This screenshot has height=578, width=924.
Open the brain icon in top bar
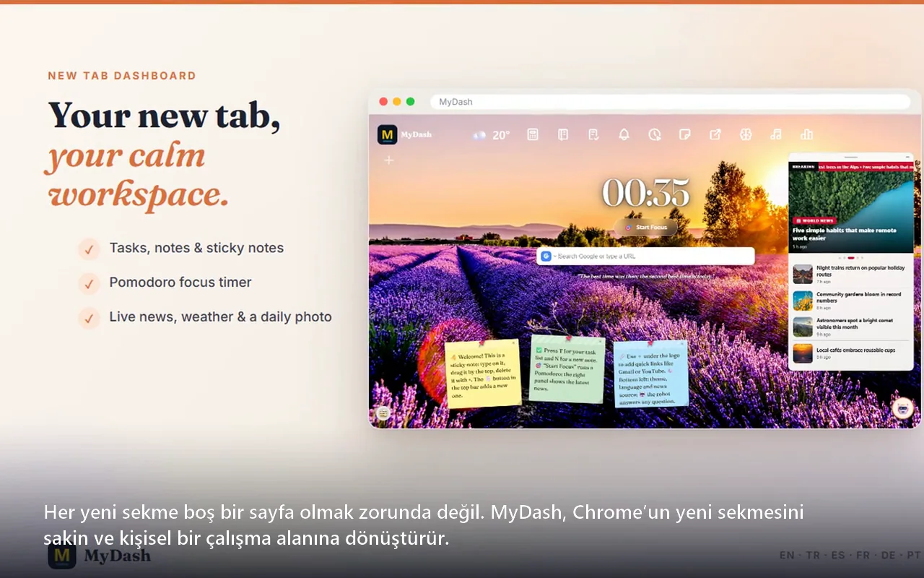pyautogui.click(x=746, y=134)
